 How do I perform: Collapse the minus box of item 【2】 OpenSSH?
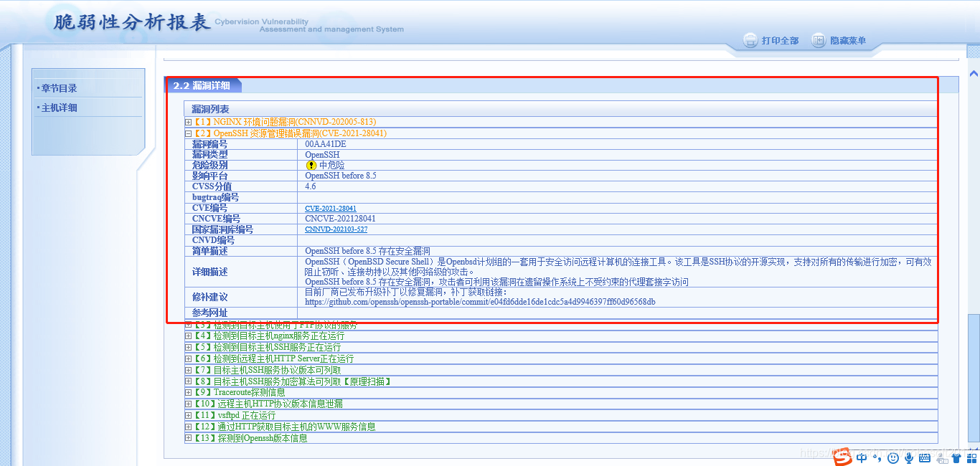189,133
